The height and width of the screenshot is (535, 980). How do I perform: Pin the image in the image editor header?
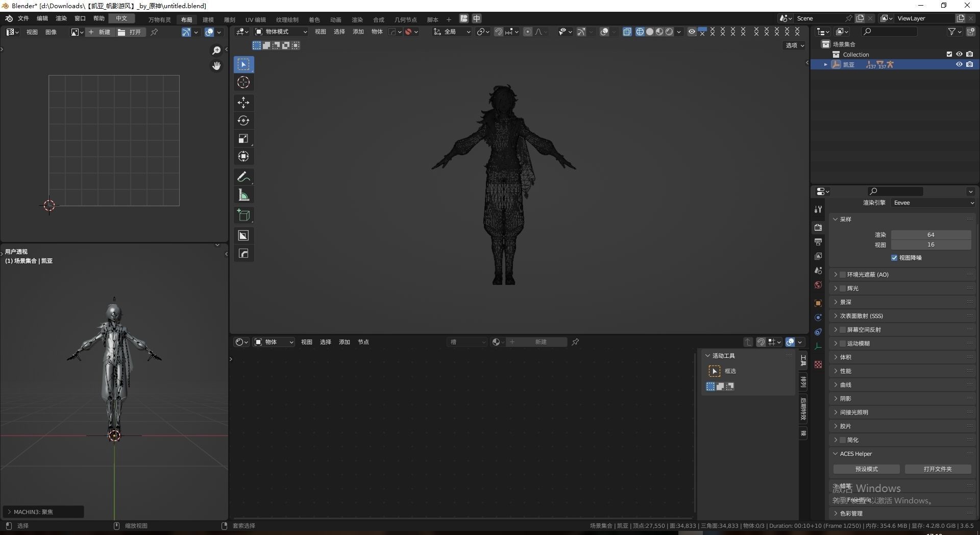pos(154,32)
